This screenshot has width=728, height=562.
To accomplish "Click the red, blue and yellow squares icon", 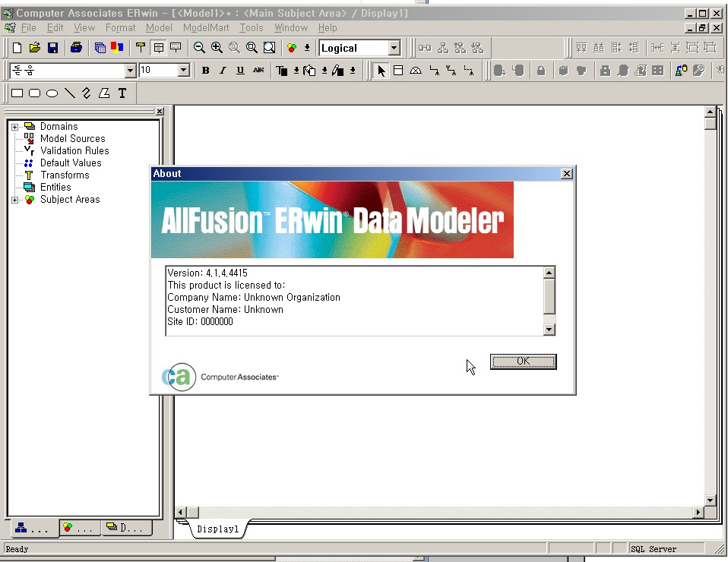I will (x=117, y=48).
